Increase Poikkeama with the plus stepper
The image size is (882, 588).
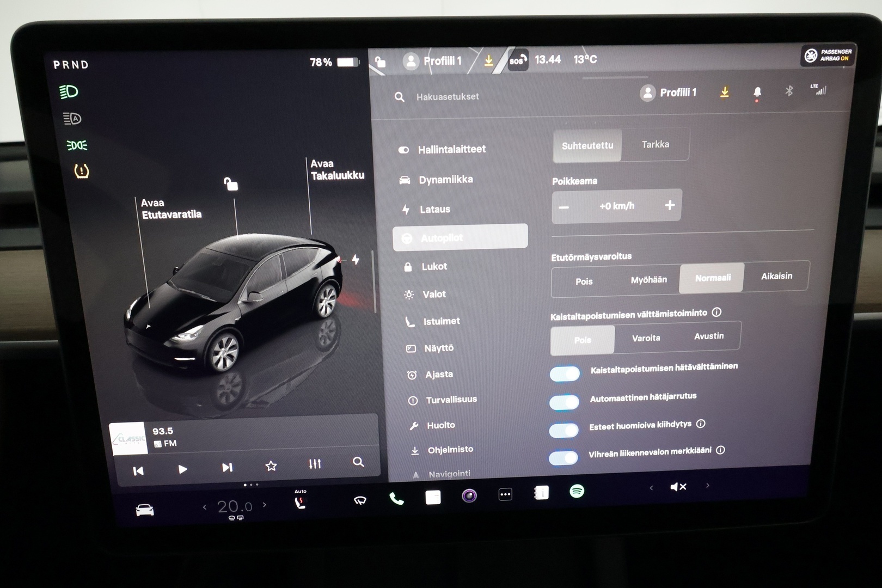669,205
